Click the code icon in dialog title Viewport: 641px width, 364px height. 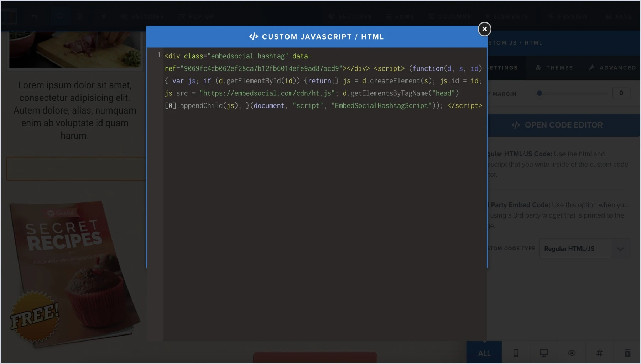pos(254,37)
